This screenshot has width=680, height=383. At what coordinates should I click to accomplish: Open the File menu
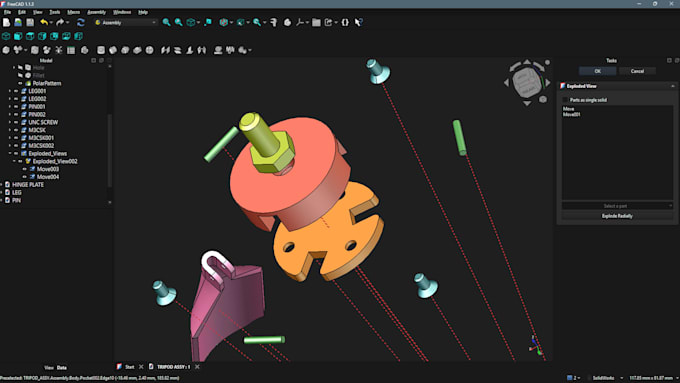point(7,12)
